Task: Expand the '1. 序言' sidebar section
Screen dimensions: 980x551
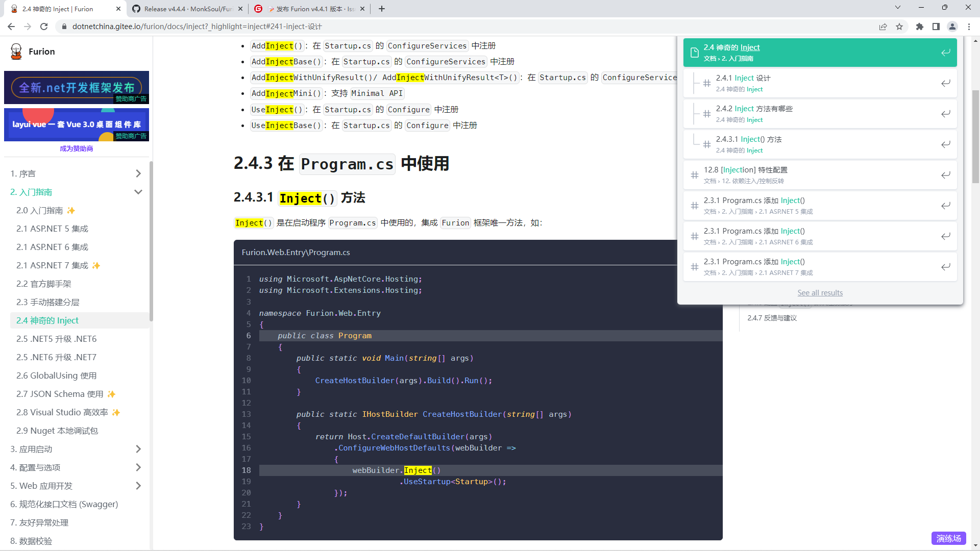Action: 138,173
